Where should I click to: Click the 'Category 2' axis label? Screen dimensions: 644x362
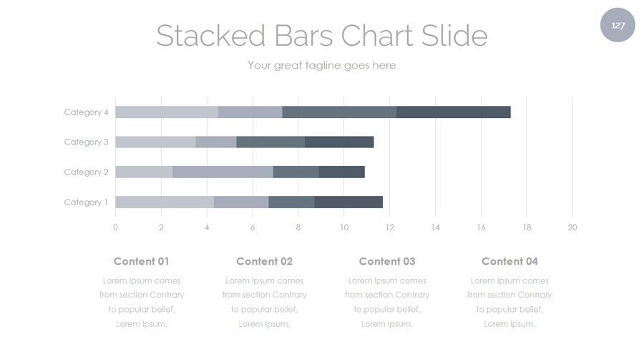[86, 172]
